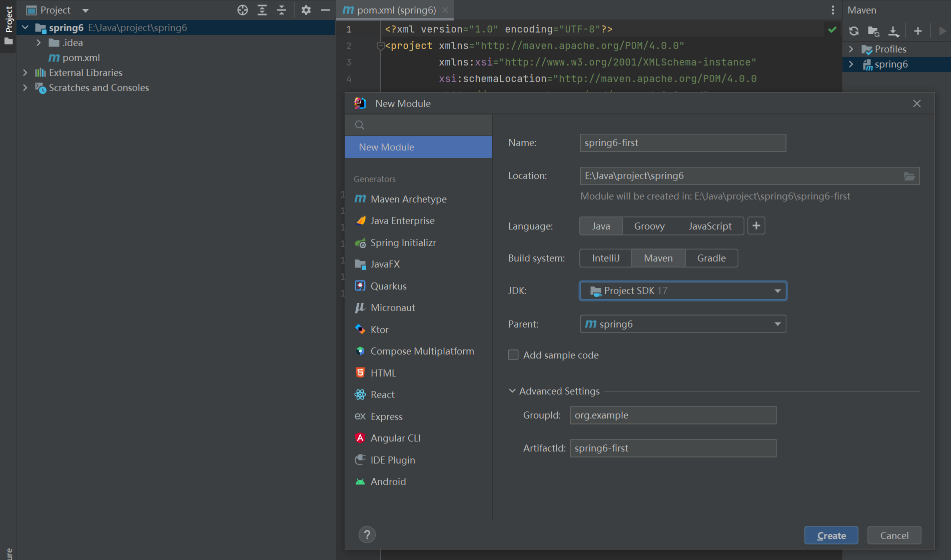Screen dimensions: 951x560
Task: Open Project panel settings gear
Action: (x=306, y=10)
